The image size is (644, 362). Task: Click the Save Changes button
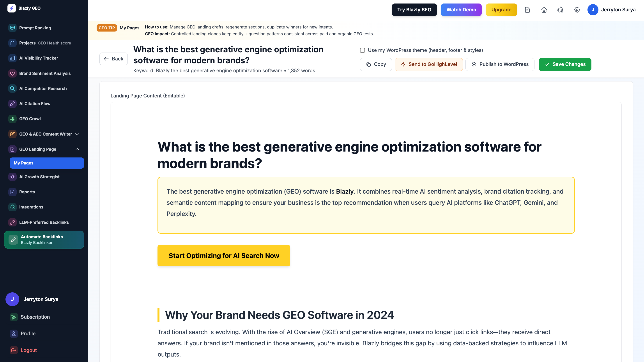(565, 64)
